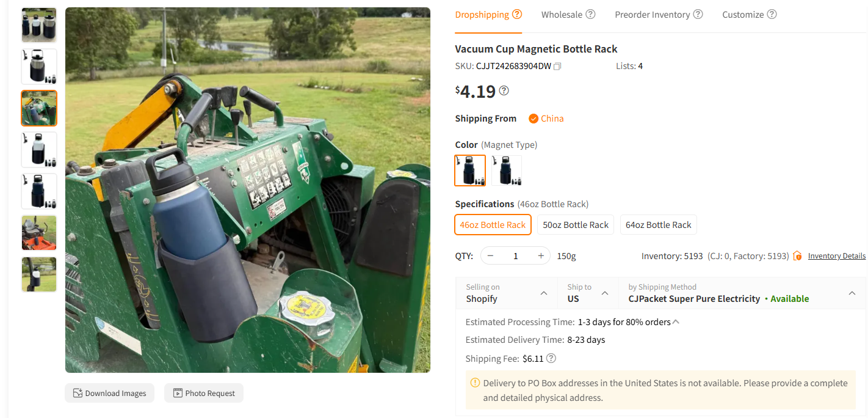Click the help icon next to Dropshipping
Image resolution: width=868 pixels, height=418 pixels.
point(517,15)
